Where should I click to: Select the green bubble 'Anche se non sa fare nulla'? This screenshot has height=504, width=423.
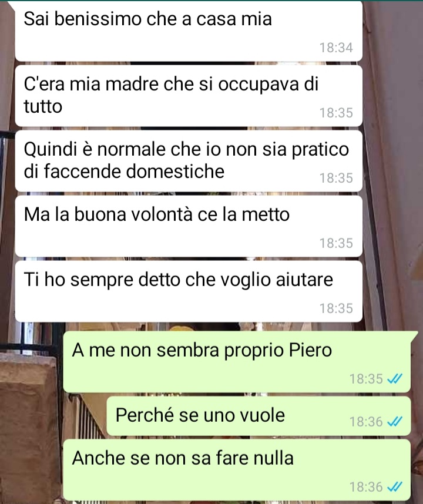click(x=237, y=471)
